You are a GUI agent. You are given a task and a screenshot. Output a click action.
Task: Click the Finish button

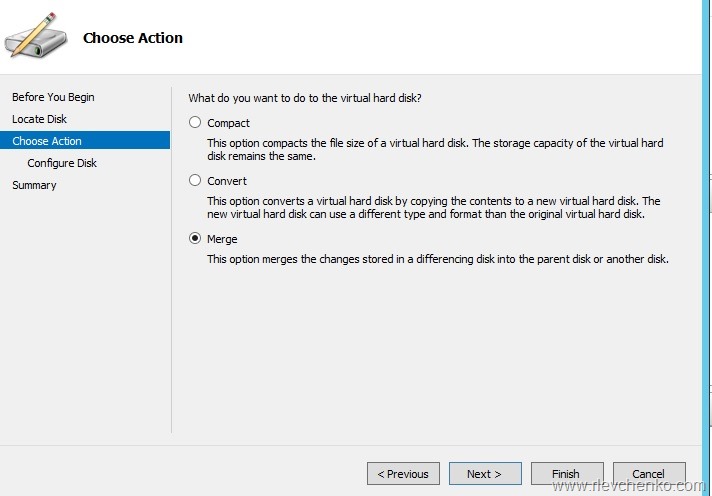point(565,474)
